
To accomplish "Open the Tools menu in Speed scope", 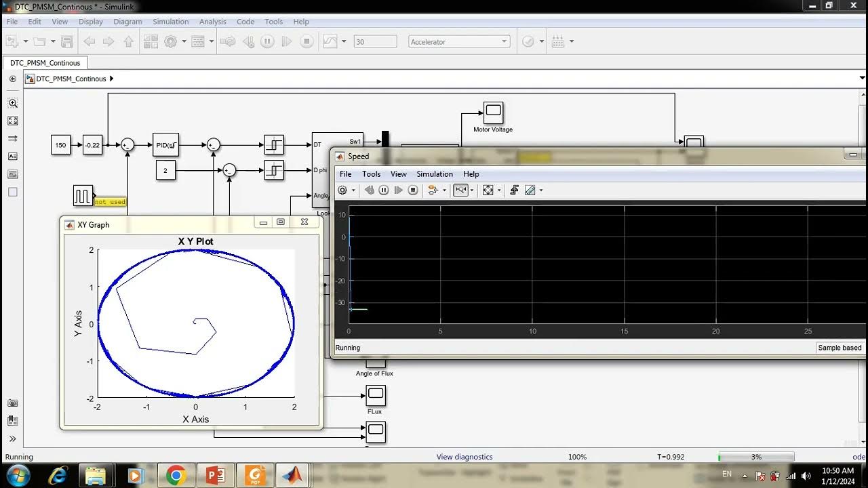I will pos(371,174).
